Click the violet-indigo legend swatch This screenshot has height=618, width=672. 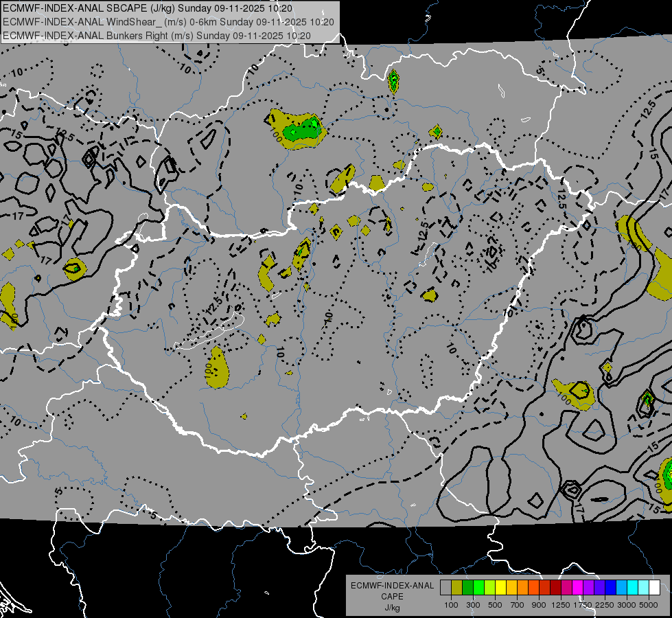pos(599,587)
